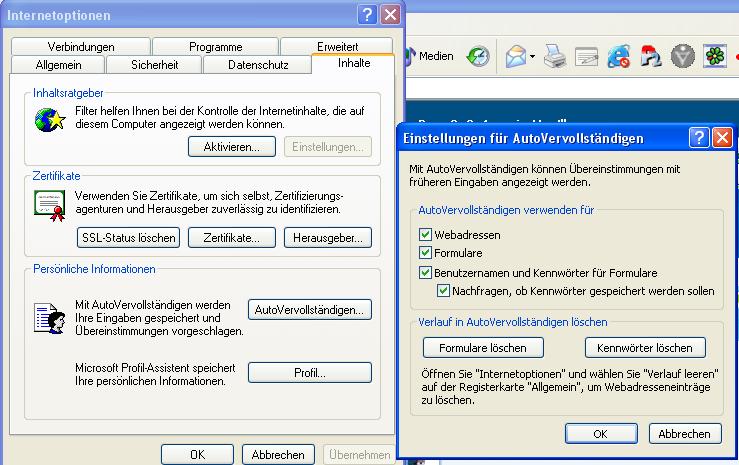Open the Datenschutz tab
Image resolution: width=739 pixels, height=465 pixels.
[258, 65]
